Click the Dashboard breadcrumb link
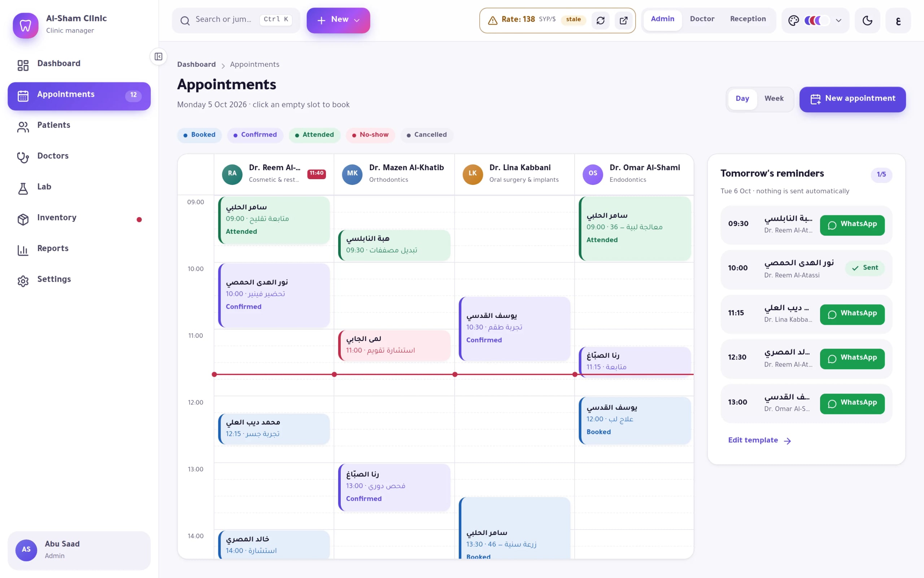 (196, 65)
